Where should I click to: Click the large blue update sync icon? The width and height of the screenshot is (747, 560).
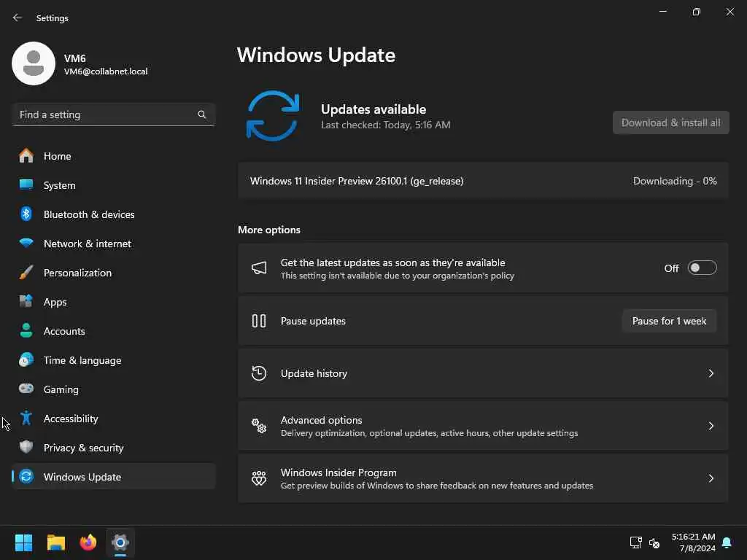[x=273, y=116]
